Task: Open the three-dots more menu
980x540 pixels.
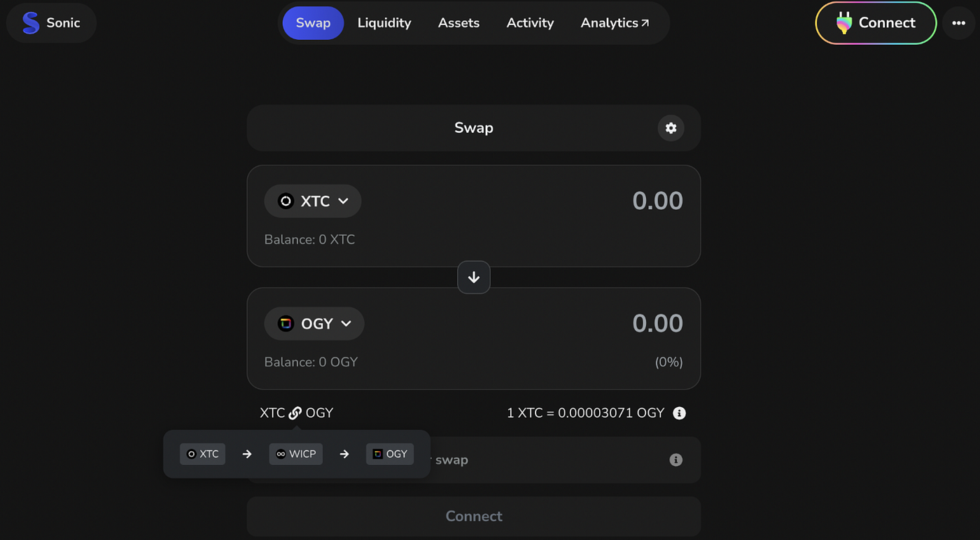Action: [x=958, y=23]
